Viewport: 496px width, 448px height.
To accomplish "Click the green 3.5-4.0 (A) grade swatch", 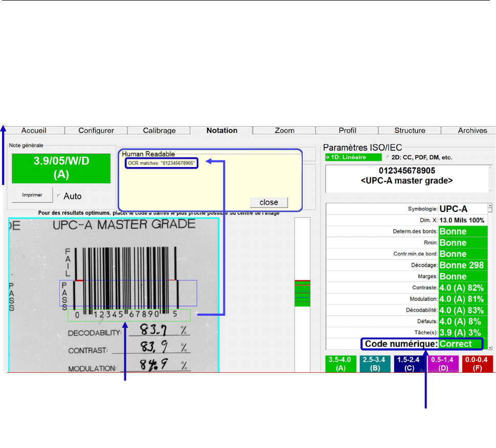I will point(341,364).
